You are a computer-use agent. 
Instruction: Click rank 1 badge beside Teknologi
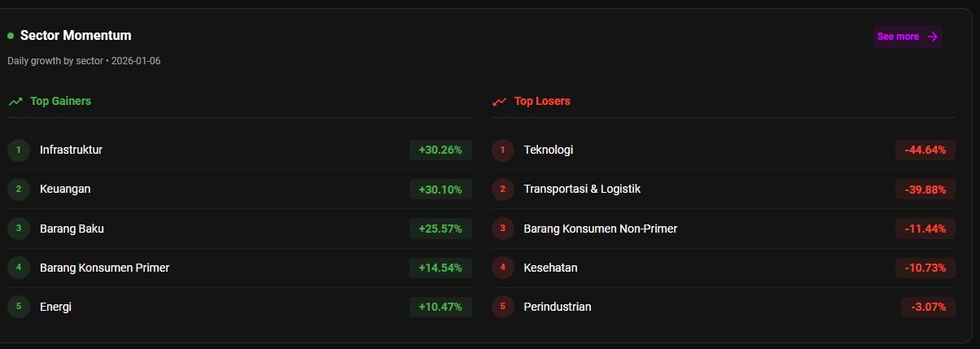(503, 150)
